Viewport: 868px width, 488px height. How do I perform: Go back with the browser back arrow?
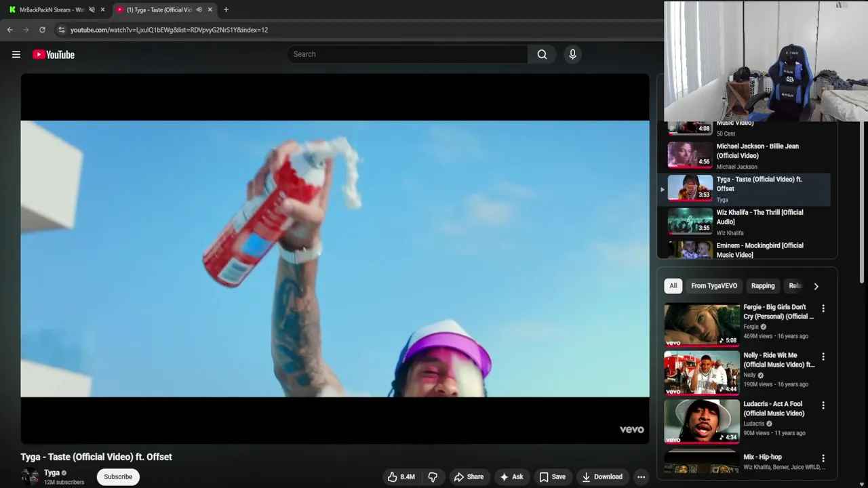pyautogui.click(x=9, y=30)
